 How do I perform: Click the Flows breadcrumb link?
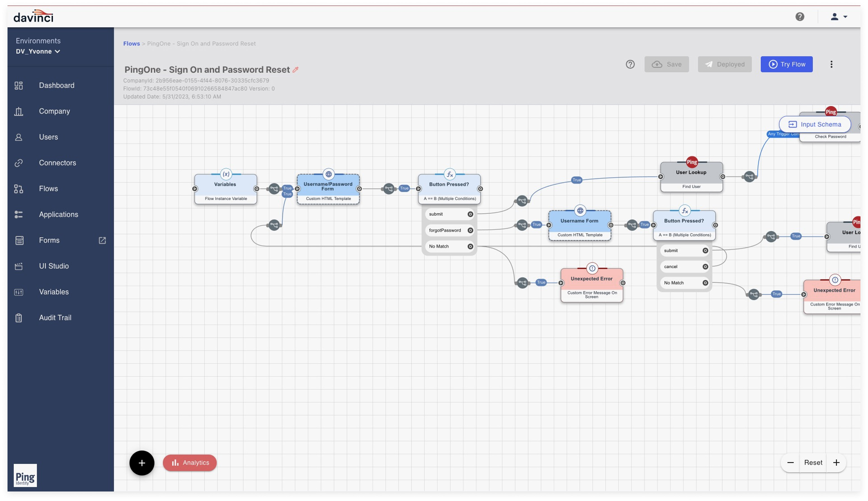tap(132, 43)
